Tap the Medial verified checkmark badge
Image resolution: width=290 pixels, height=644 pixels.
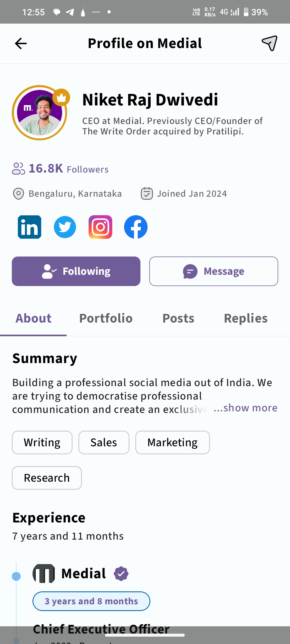pyautogui.click(x=121, y=574)
